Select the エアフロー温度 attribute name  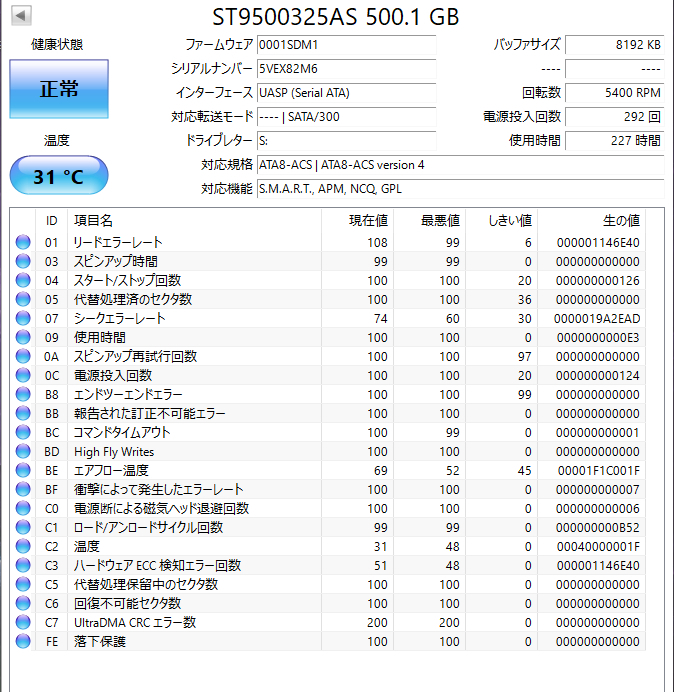(111, 470)
